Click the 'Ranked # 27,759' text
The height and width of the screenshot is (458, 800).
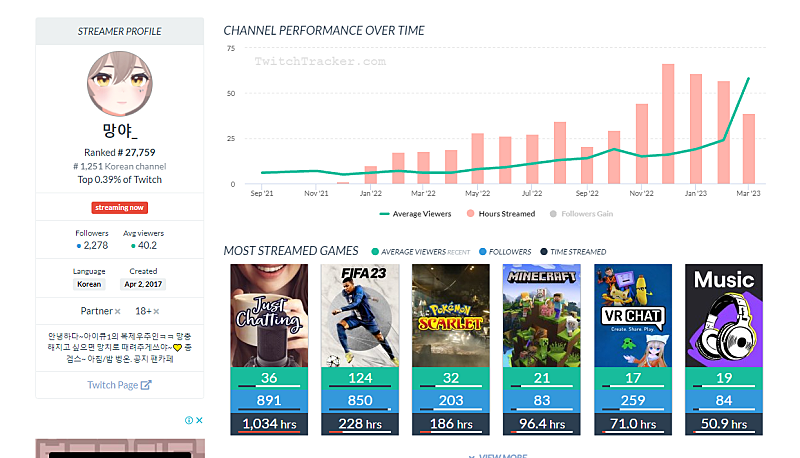click(x=119, y=152)
